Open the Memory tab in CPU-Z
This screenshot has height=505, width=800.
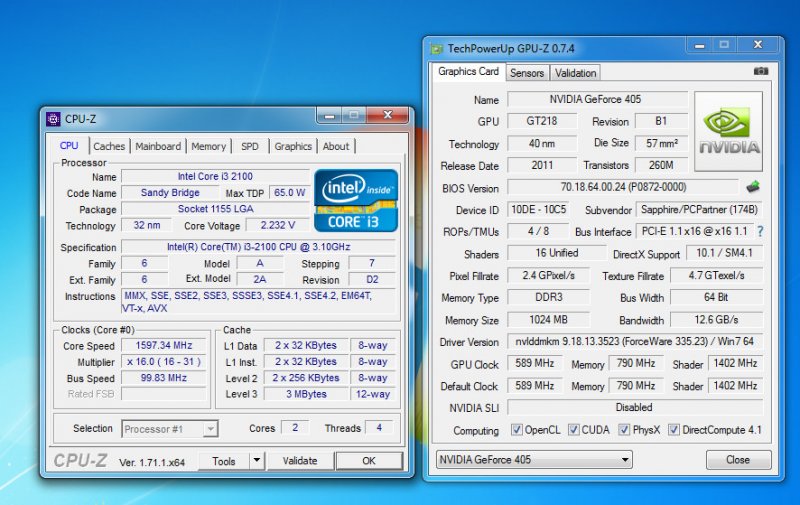pos(208,146)
